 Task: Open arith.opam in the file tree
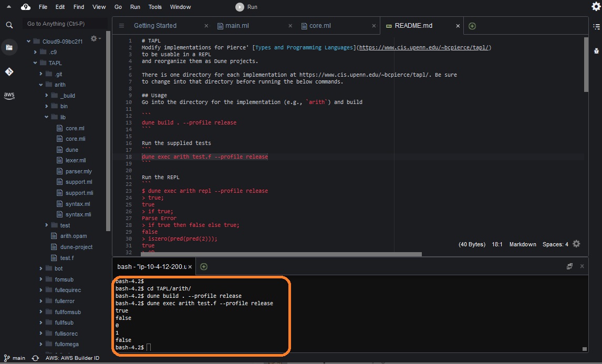point(74,236)
